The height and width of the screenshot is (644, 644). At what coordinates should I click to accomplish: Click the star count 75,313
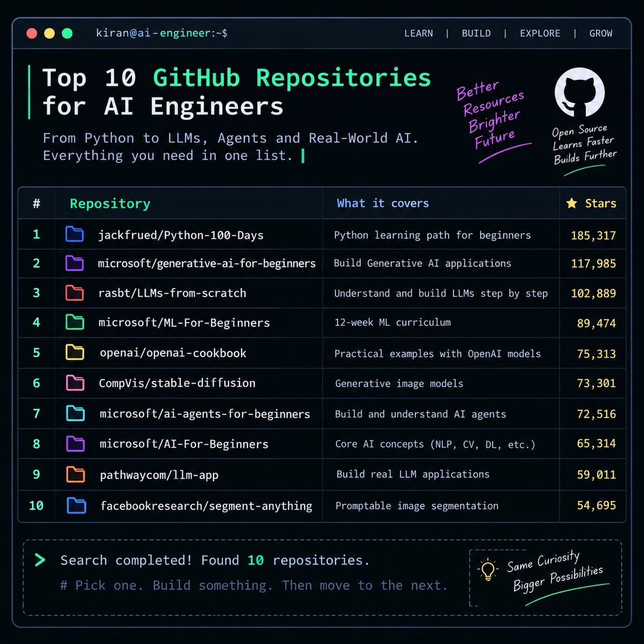[596, 354]
